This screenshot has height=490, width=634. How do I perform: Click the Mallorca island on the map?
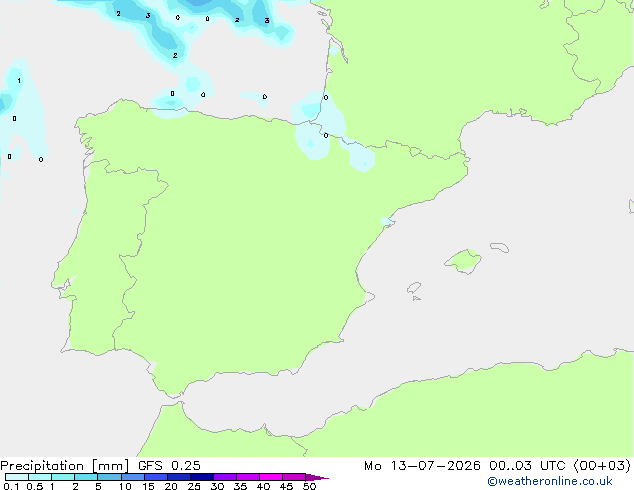click(x=463, y=261)
